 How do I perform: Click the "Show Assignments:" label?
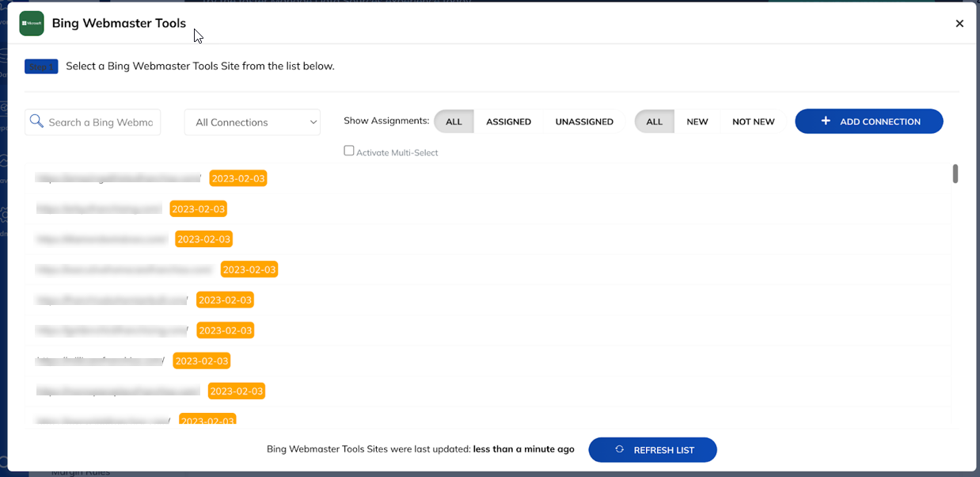386,120
